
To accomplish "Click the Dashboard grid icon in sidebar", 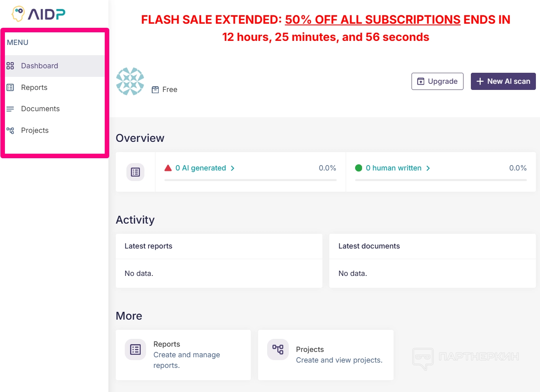I will (10, 66).
